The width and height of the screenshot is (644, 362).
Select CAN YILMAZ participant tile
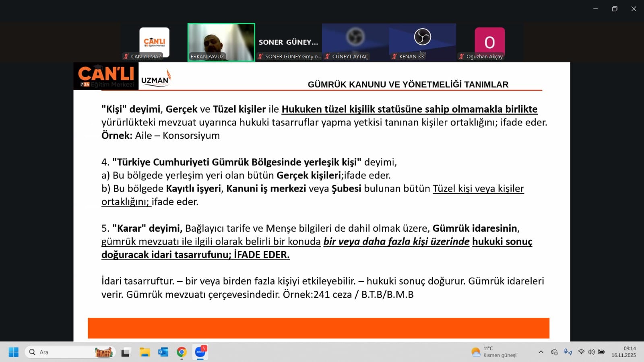[x=154, y=42]
